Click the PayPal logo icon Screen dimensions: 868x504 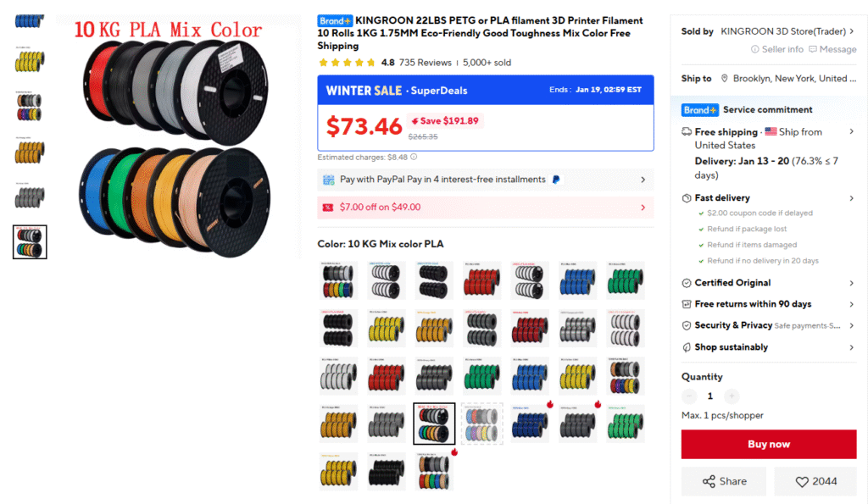tap(556, 180)
